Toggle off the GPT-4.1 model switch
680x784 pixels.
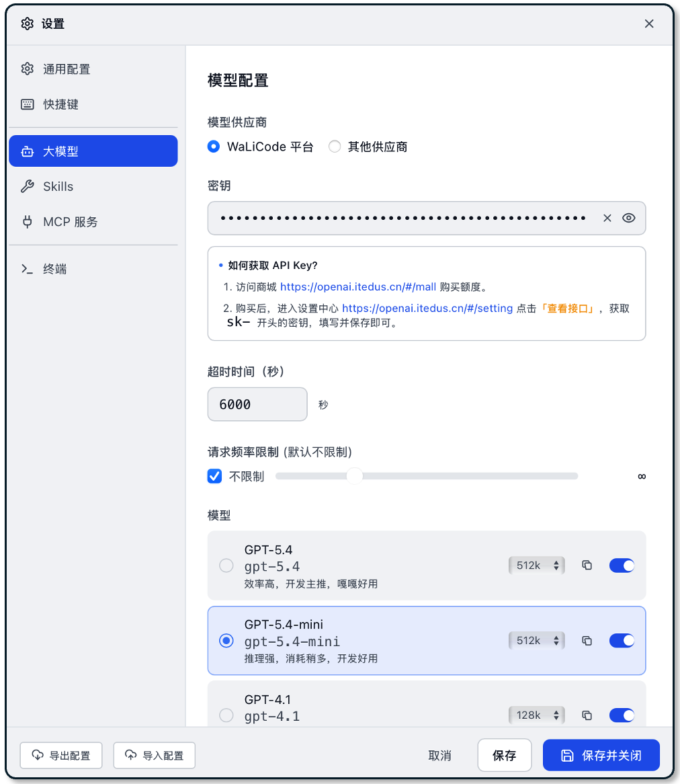coord(622,715)
